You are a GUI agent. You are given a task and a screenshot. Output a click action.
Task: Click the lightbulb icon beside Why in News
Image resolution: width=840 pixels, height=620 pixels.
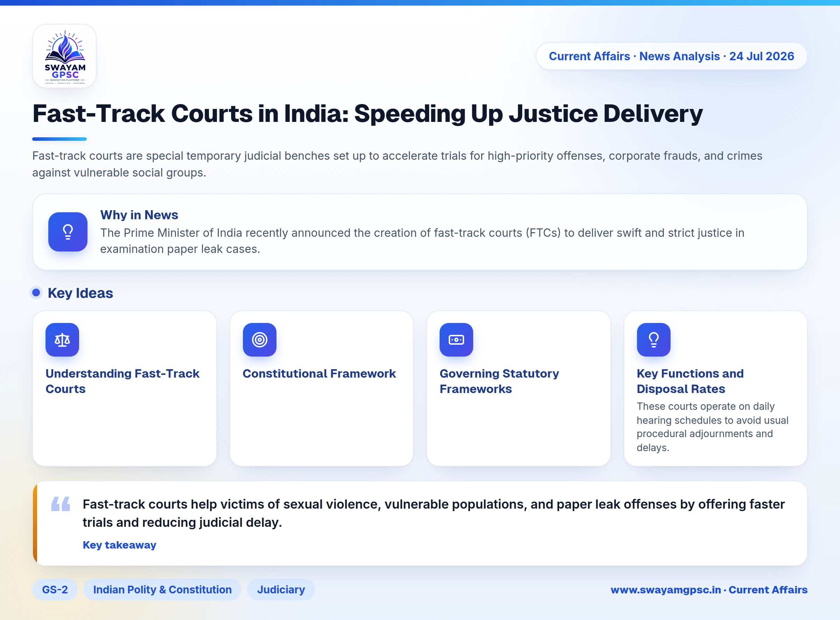[x=68, y=232]
